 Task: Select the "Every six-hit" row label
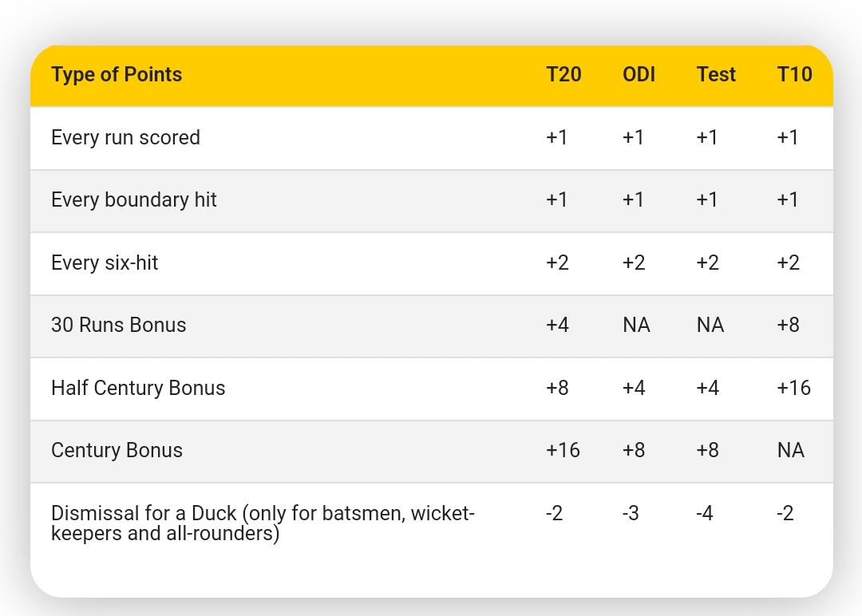[105, 263]
